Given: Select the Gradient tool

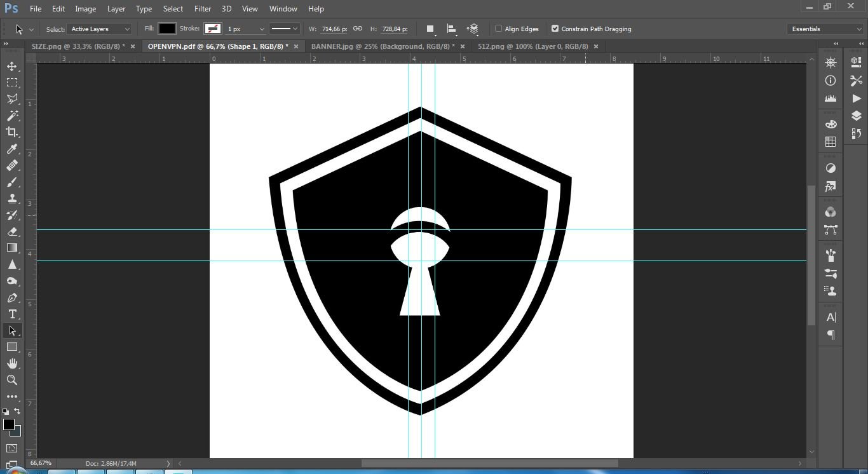Looking at the screenshot, I should [x=12, y=248].
